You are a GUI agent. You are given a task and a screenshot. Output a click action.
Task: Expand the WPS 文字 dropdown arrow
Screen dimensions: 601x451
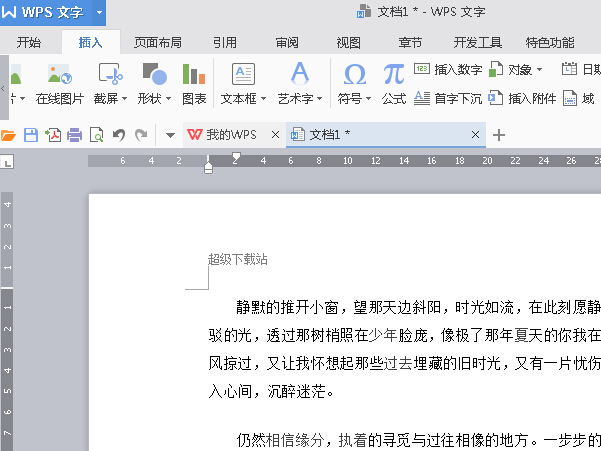99,12
